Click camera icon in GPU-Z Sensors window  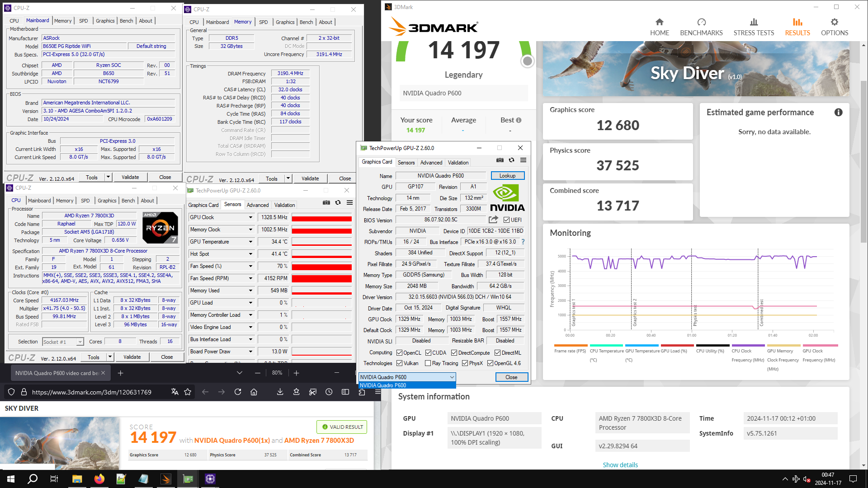coord(326,202)
